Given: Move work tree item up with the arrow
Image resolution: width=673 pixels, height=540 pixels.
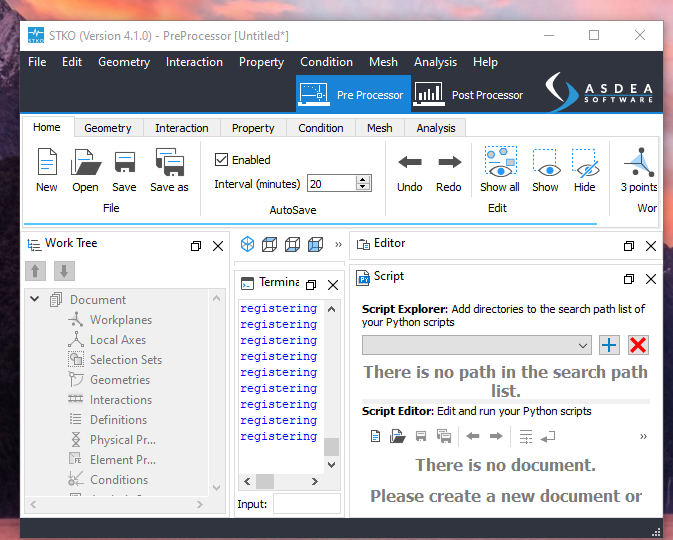Looking at the screenshot, I should click(36, 271).
